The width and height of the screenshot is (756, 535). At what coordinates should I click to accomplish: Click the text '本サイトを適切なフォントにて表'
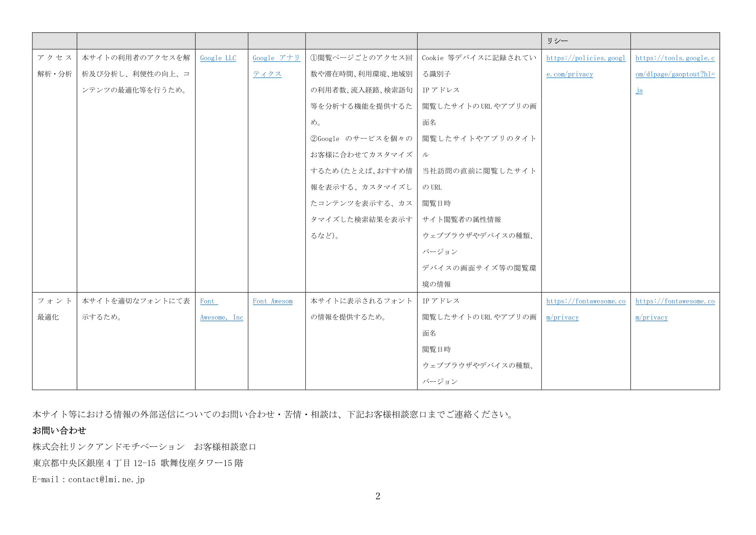[x=136, y=301]
